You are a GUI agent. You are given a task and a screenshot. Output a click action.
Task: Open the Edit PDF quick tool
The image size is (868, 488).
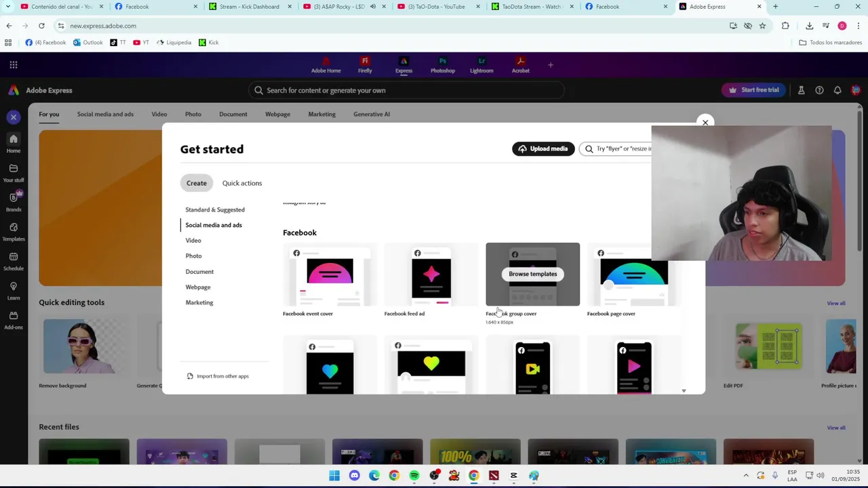[x=767, y=347]
